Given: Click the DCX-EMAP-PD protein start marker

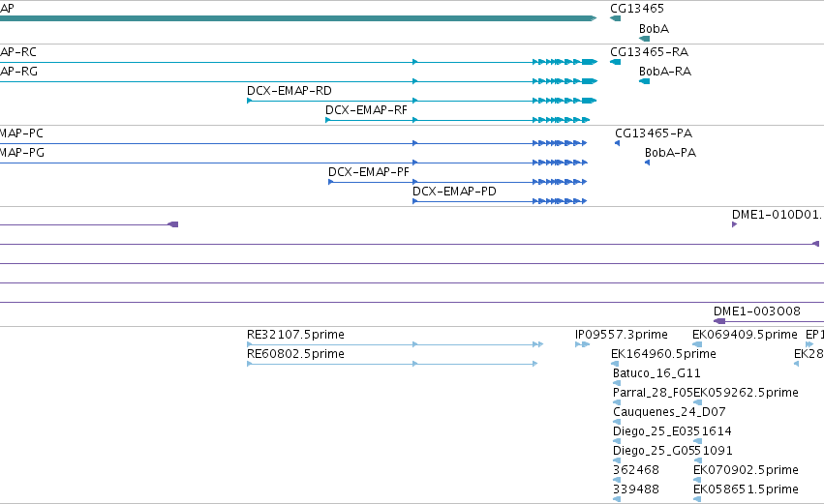Looking at the screenshot, I should 415,201.
